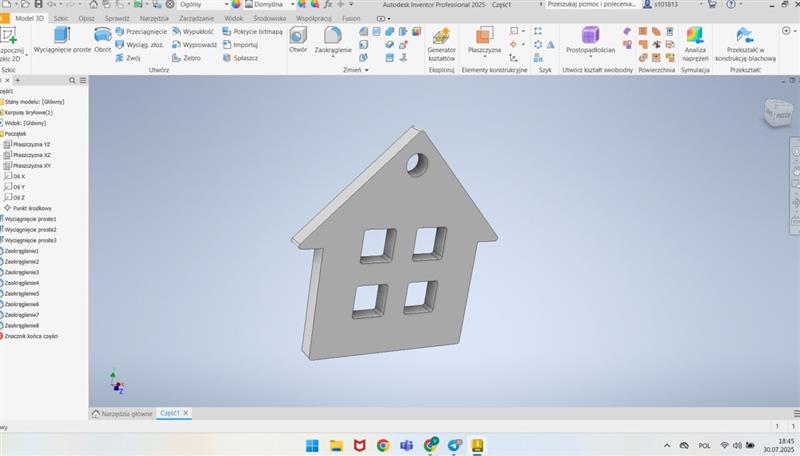Viewport: 800px width, 456px height.
Task: Select the Żebro rib tool
Action: click(186, 58)
